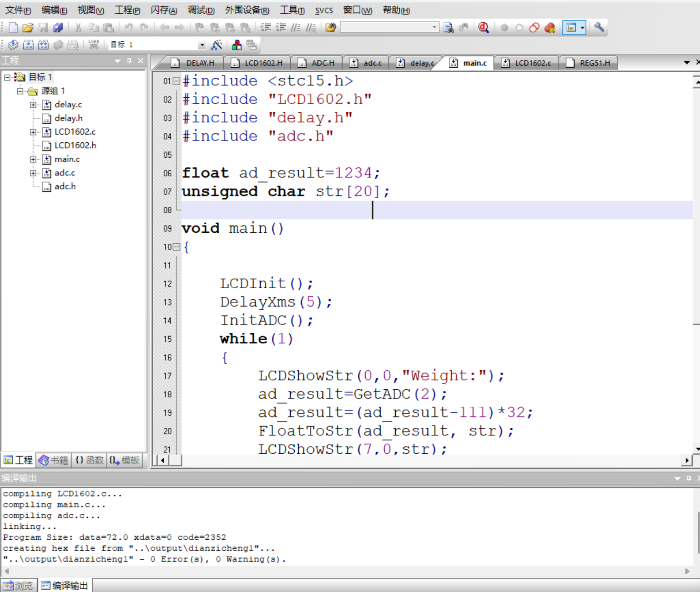Collapse the 目标 1 tree node
Viewport: 700px width, 592px height.
[x=7, y=77]
